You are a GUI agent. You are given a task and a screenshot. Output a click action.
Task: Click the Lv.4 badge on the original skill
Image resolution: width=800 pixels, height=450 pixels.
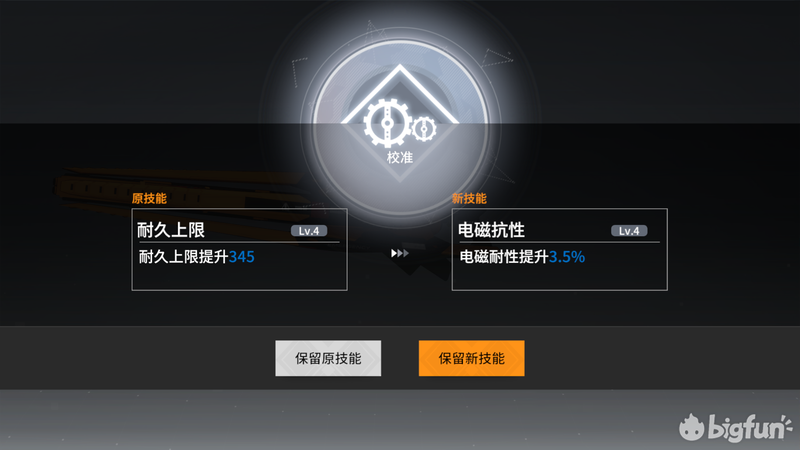(309, 231)
